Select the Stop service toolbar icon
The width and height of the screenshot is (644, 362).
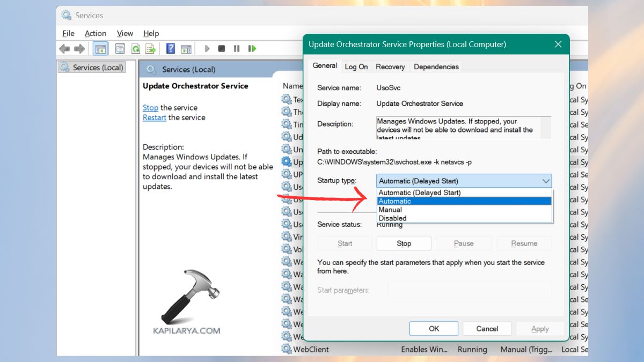coord(222,48)
